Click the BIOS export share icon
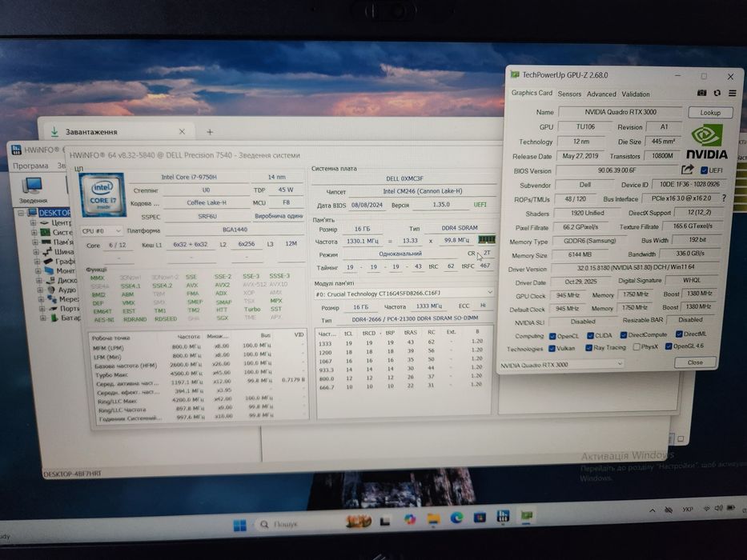The image size is (747, 560). click(x=688, y=169)
